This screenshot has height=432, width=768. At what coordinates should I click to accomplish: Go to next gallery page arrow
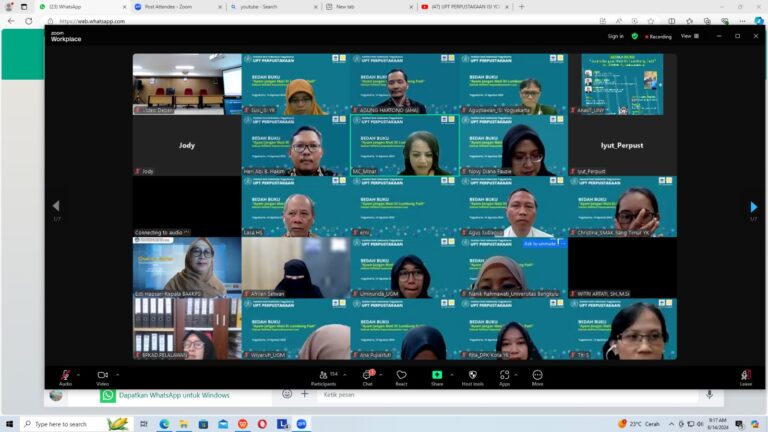(x=753, y=207)
